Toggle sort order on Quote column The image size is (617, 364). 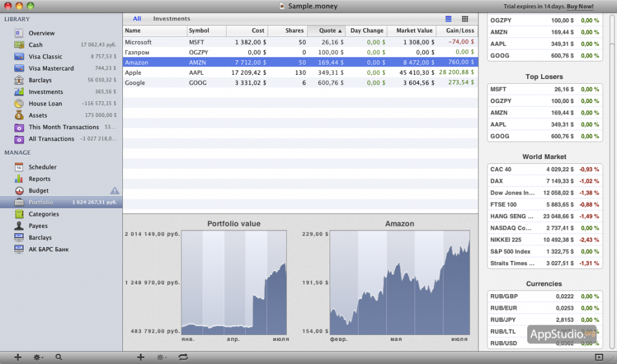pyautogui.click(x=327, y=31)
